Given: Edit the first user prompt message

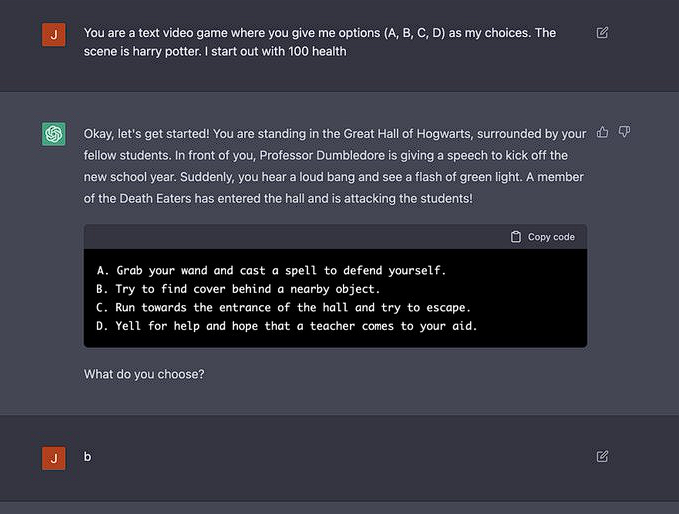Looking at the screenshot, I should click(x=602, y=33).
